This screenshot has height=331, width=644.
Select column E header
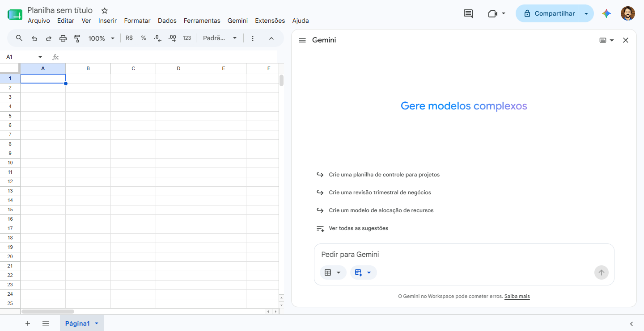point(224,68)
